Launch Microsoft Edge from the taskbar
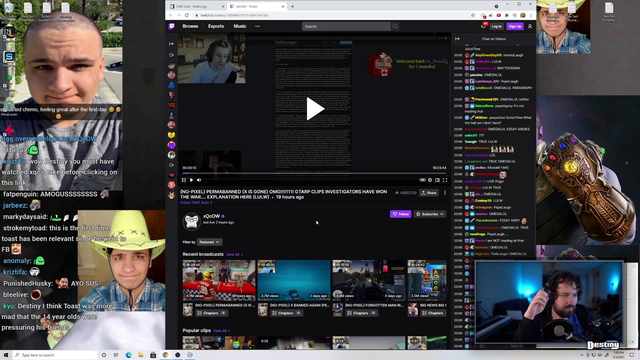This screenshot has width=640, height=360. 129,355
